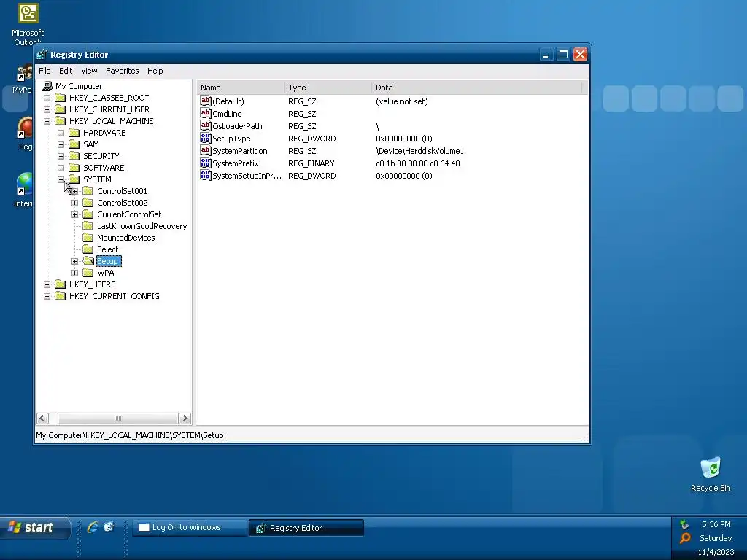This screenshot has width=747, height=560.
Task: Click the HKEY_LOCAL_MACHINE folder icon
Action: coord(61,121)
